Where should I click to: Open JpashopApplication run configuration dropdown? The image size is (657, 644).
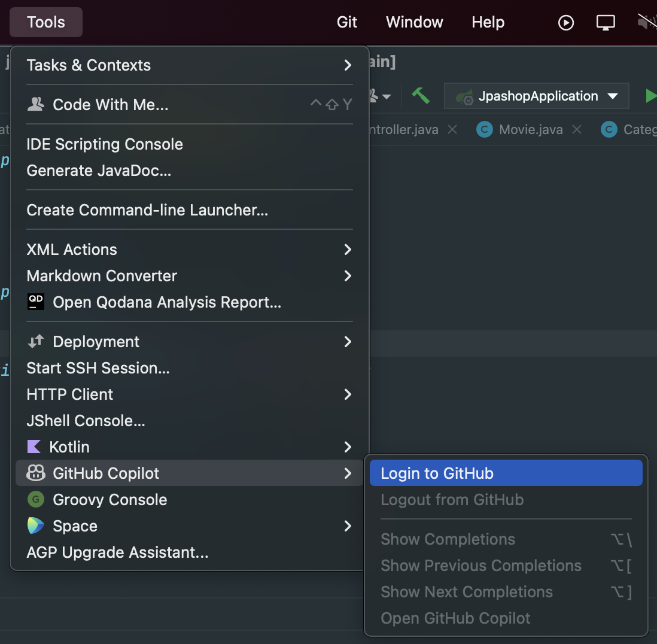pyautogui.click(x=536, y=96)
